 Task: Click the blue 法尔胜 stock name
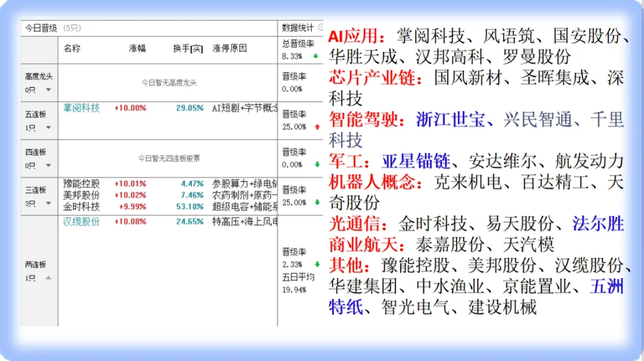[599, 224]
